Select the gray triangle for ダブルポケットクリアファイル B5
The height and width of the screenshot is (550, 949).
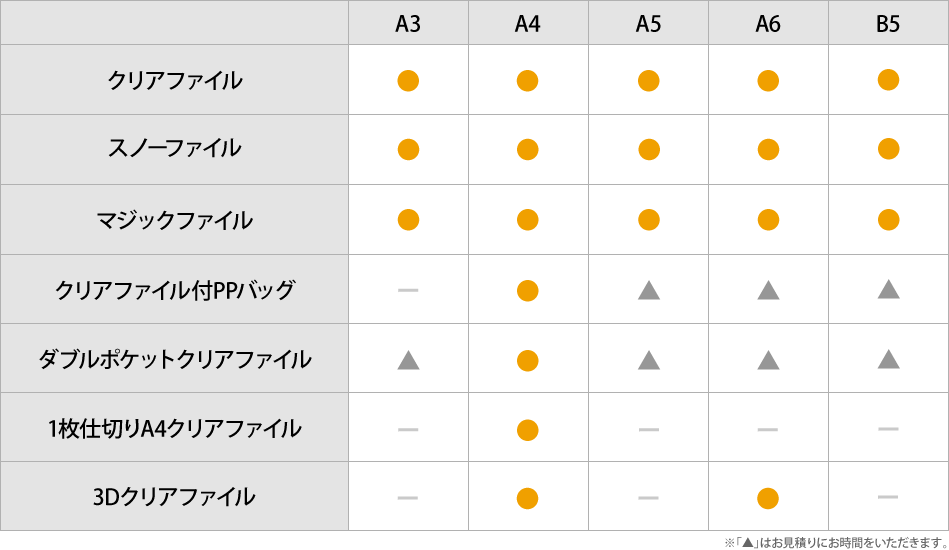tap(888, 359)
